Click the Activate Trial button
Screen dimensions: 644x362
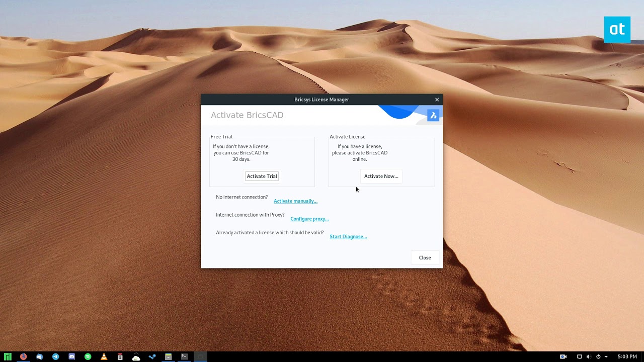[x=262, y=176]
